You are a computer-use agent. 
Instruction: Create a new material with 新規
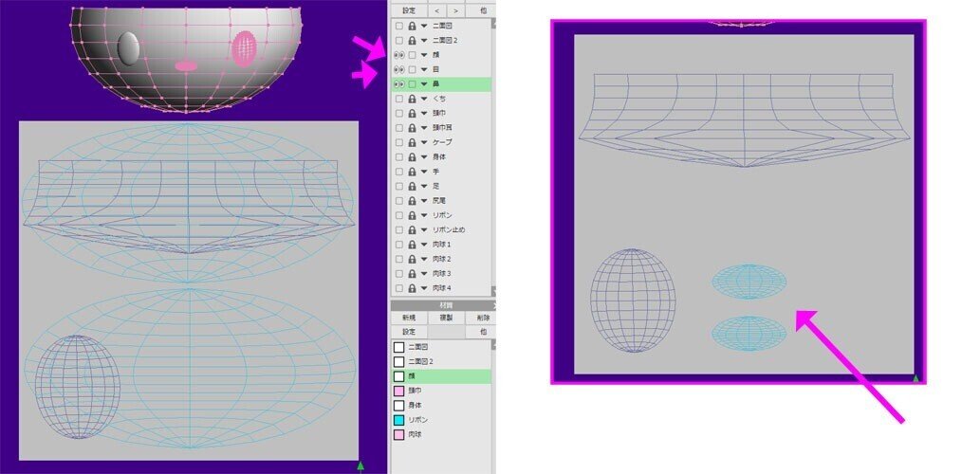409,318
